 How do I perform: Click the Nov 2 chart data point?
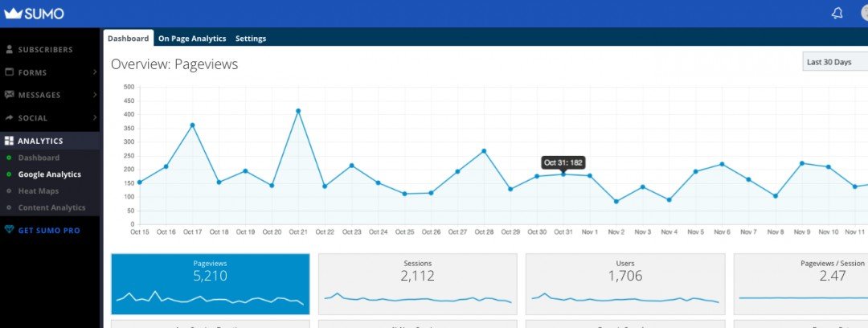click(616, 201)
